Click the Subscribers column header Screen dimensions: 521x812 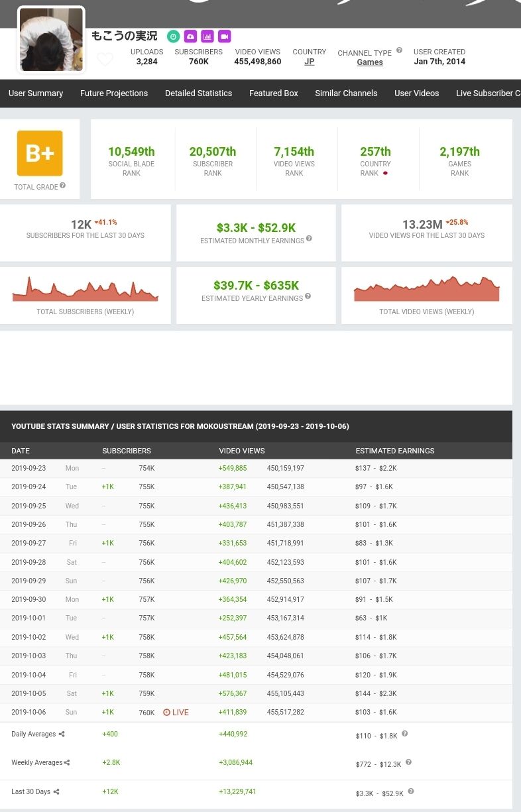click(127, 451)
